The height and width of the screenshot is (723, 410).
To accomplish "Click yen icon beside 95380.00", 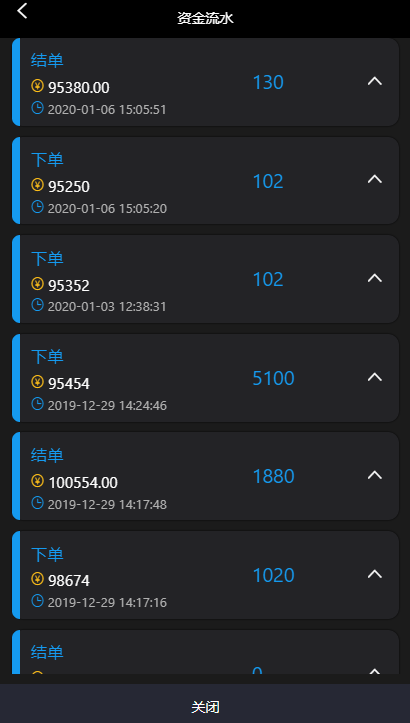I will tap(37, 86).
